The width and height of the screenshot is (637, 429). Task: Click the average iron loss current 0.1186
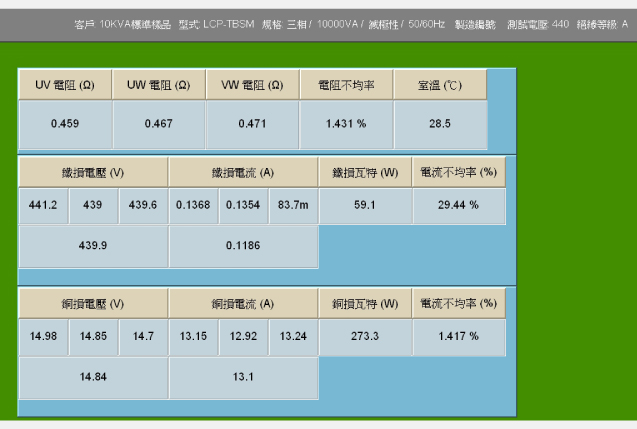tap(243, 245)
